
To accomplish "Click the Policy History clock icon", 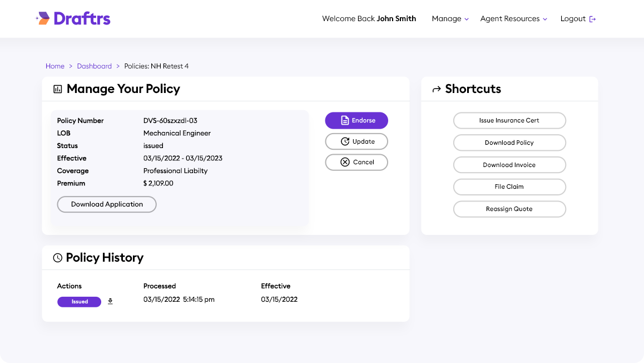I will click(57, 258).
